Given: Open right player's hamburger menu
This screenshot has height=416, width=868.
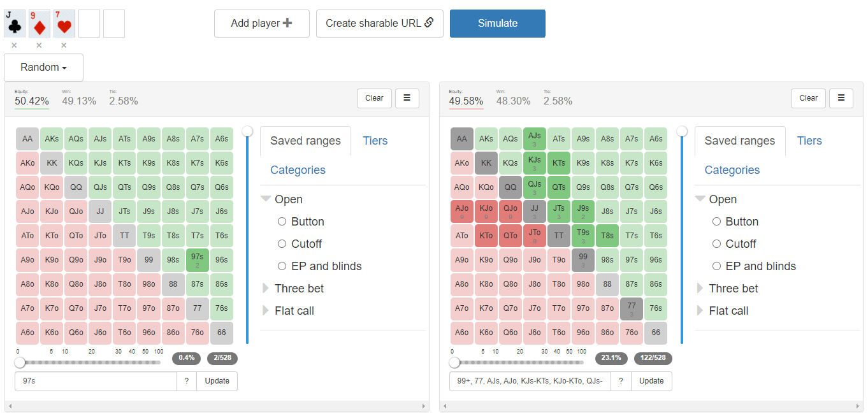Looking at the screenshot, I should tap(841, 98).
